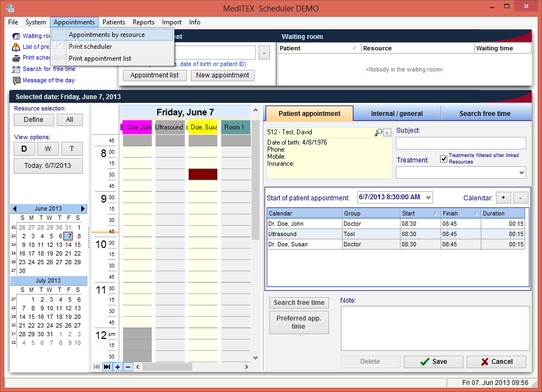
Task: Sort waiting room by Patient column
Action: [x=319, y=48]
